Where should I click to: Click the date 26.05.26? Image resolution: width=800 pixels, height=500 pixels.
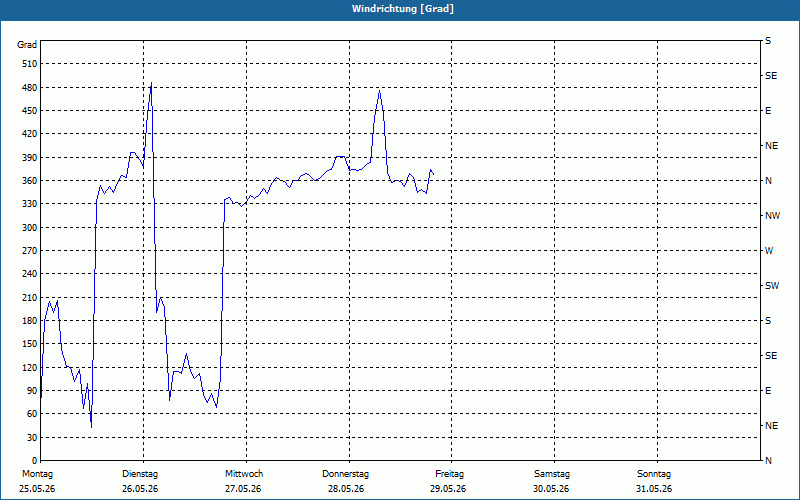point(140,489)
